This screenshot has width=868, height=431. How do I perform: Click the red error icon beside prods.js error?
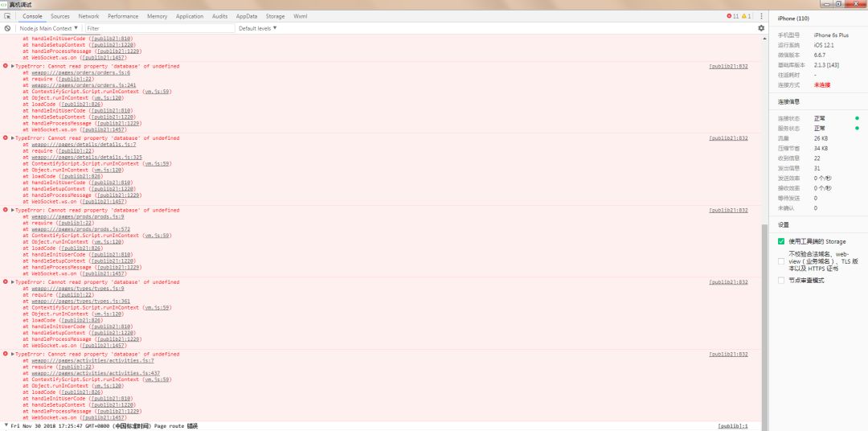click(x=6, y=210)
